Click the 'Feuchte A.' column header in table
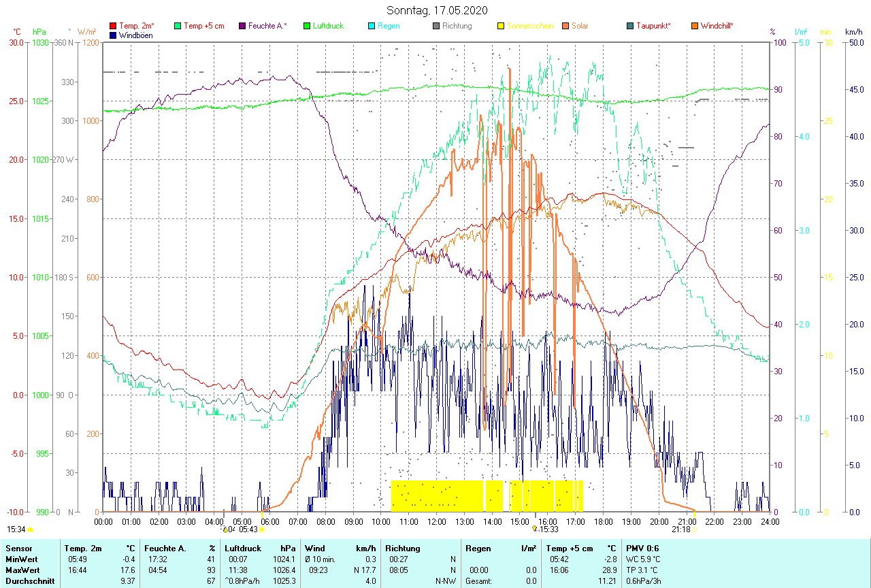Image resolution: width=871 pixels, height=588 pixels. 164,549
